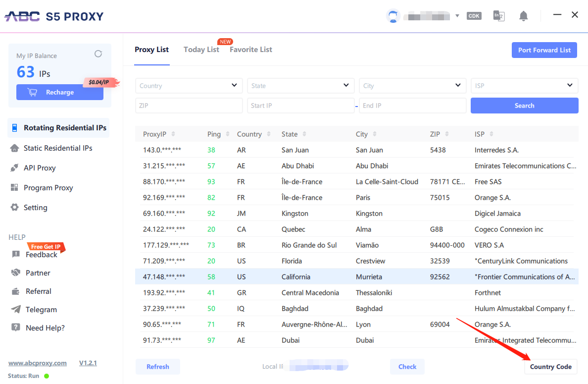
Task: Click the Country Code button
Action: tap(550, 367)
